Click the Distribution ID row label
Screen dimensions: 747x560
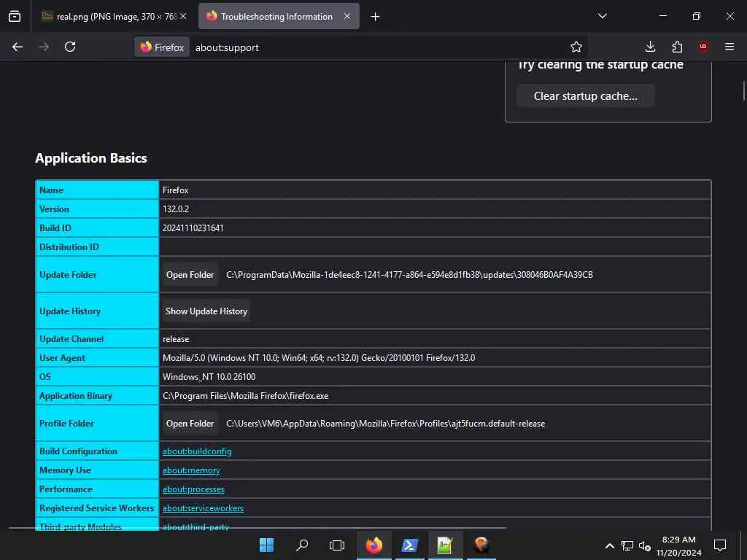tap(69, 247)
